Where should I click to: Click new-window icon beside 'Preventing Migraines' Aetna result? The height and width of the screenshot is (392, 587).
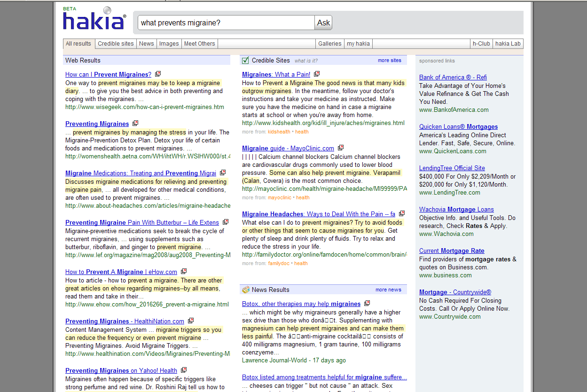[x=135, y=123]
